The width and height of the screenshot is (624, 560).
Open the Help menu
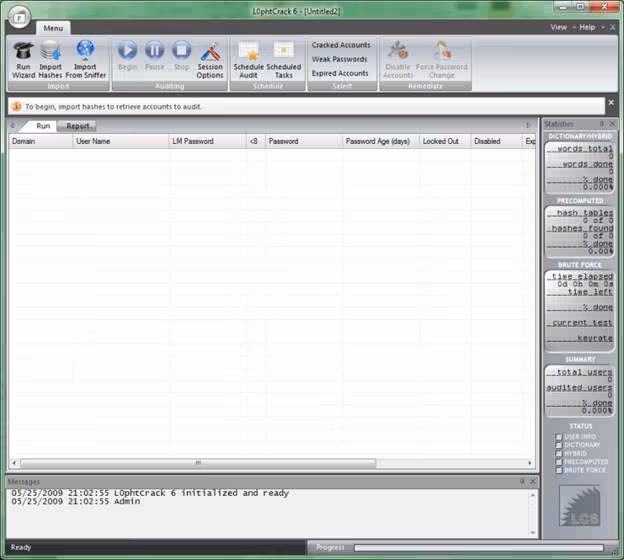tap(587, 27)
